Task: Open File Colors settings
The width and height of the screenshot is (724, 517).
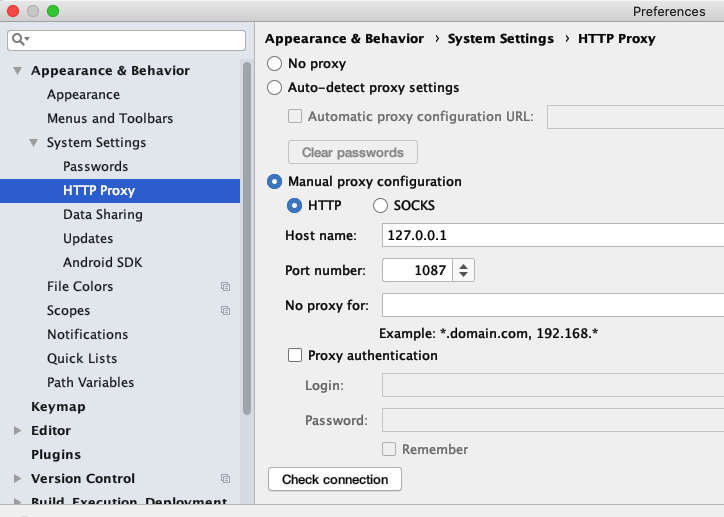Action: click(80, 287)
